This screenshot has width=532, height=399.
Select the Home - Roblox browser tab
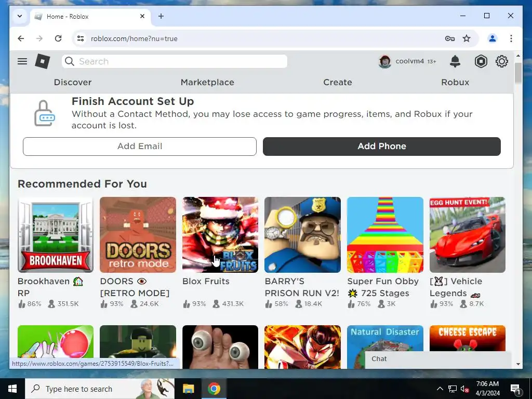point(90,17)
